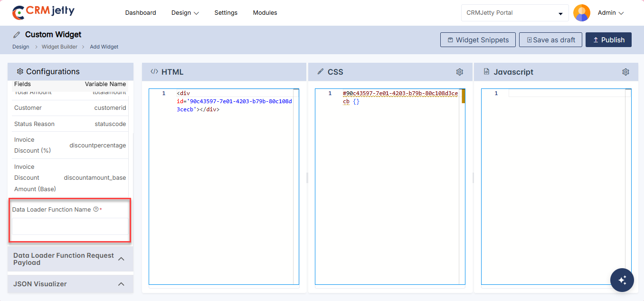644x301 pixels.
Task: Open the Settings menu item
Action: [x=226, y=13]
